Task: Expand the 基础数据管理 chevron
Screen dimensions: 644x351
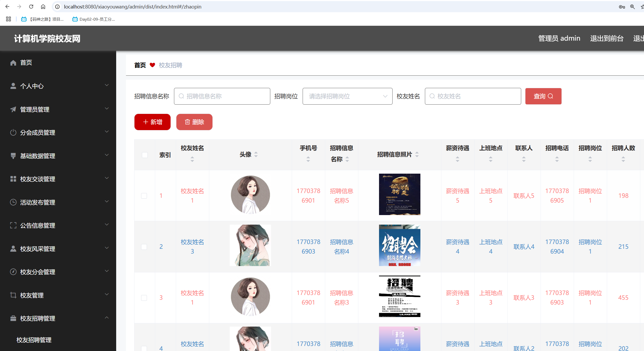Action: (x=107, y=155)
